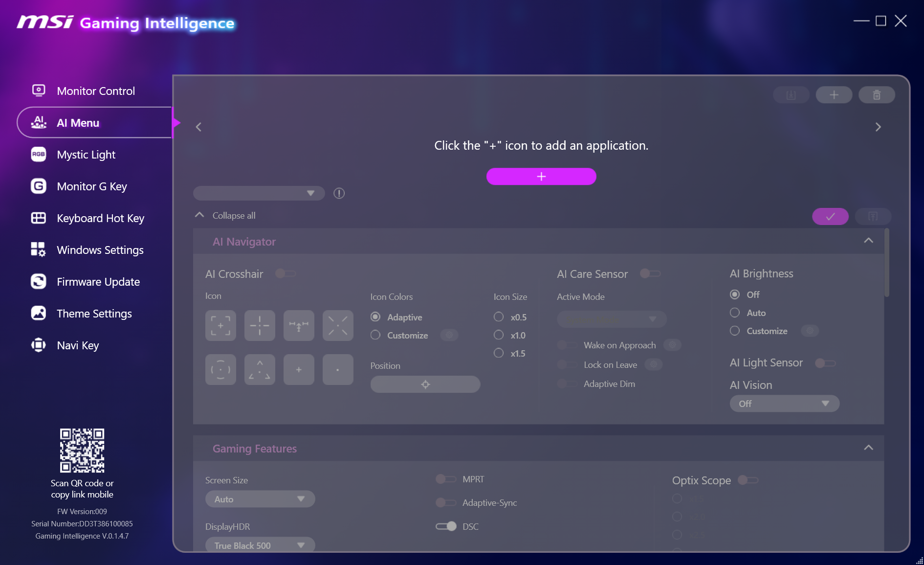Viewport: 924px width, 565px height.
Task: Choose icon size x1.5
Action: 499,353
